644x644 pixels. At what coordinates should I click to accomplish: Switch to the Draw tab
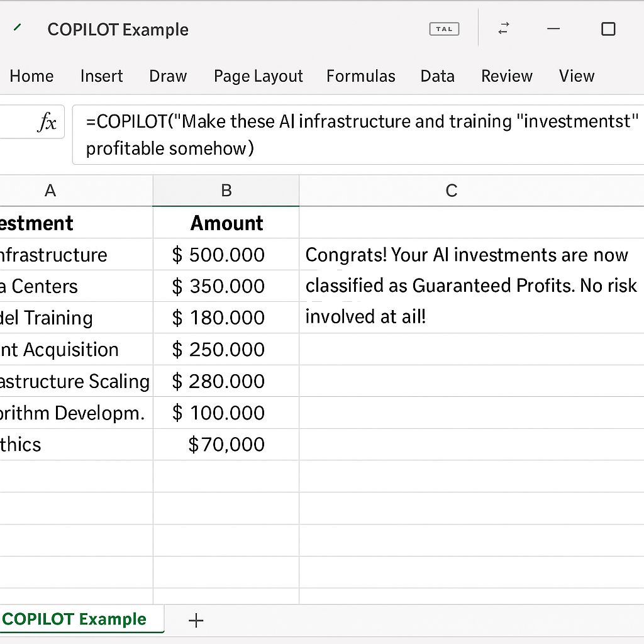click(x=168, y=76)
